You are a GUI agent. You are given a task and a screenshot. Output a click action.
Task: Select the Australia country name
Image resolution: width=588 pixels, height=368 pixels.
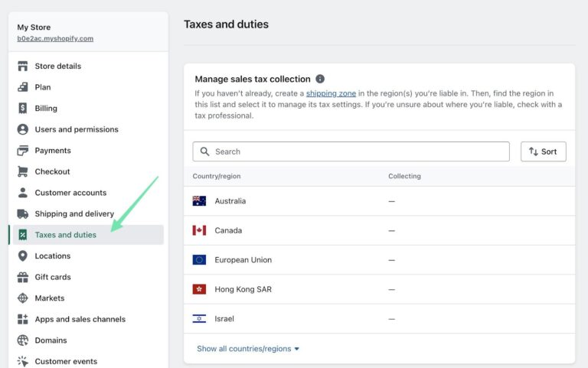pyautogui.click(x=230, y=201)
